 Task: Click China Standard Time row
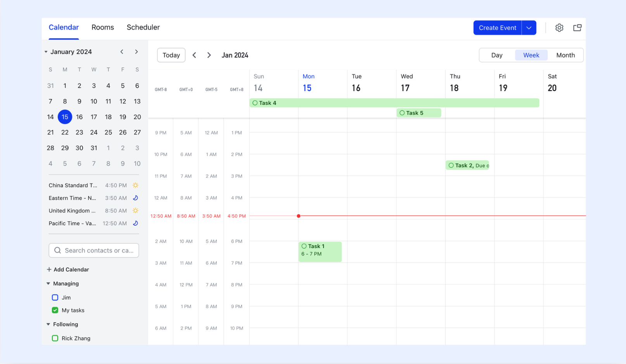94,185
